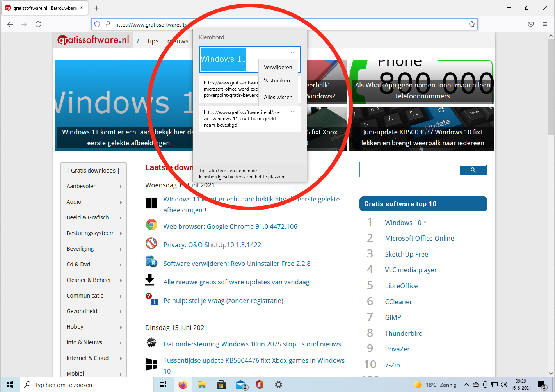Click the website search input field
The image size is (555, 392).
(x=406, y=170)
